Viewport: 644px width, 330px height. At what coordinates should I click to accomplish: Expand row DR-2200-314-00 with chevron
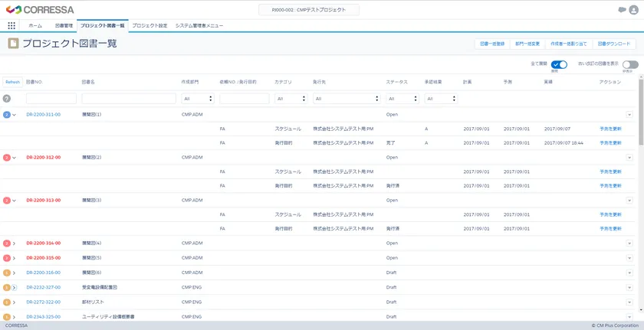coord(15,243)
